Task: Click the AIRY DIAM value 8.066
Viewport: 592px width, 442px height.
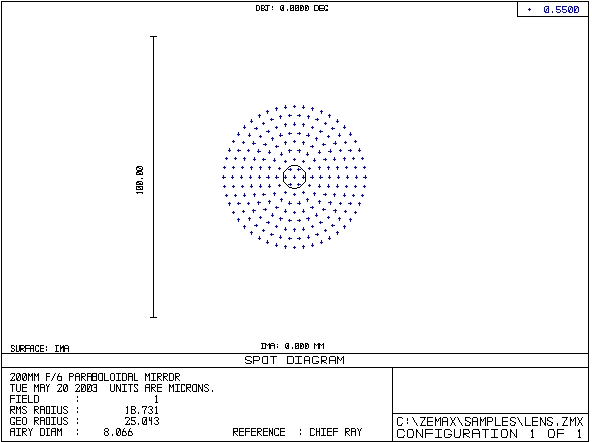Action: (x=118, y=432)
